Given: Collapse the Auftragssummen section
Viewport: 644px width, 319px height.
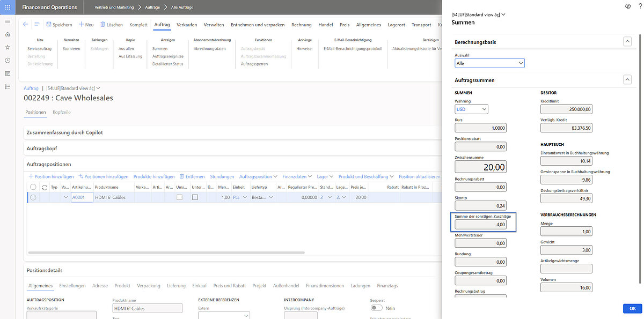Looking at the screenshot, I should (627, 79).
